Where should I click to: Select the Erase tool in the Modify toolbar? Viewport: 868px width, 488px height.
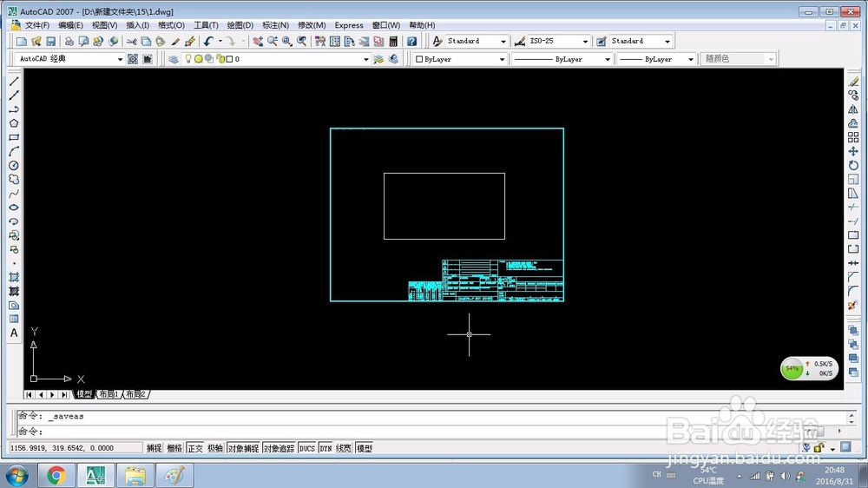(x=853, y=82)
